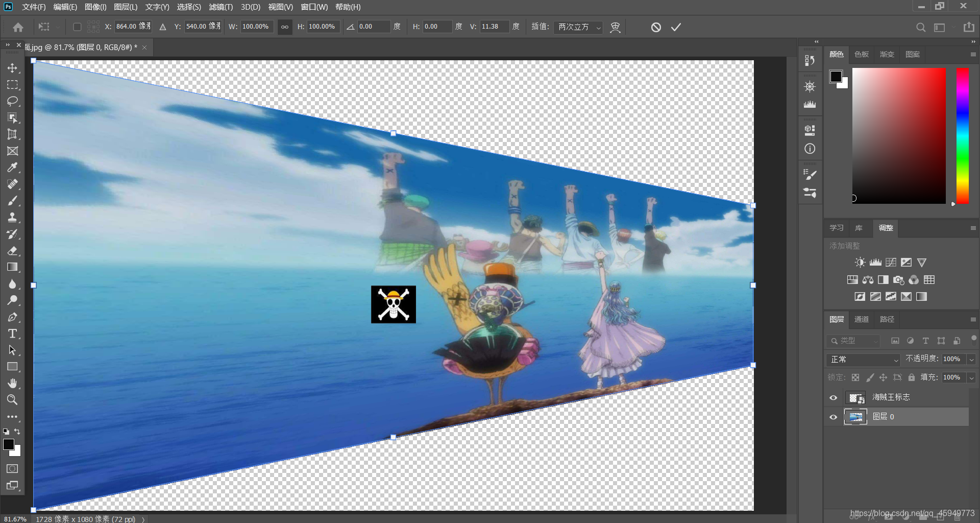
Task: Switch to the 路径 tab
Action: click(887, 319)
